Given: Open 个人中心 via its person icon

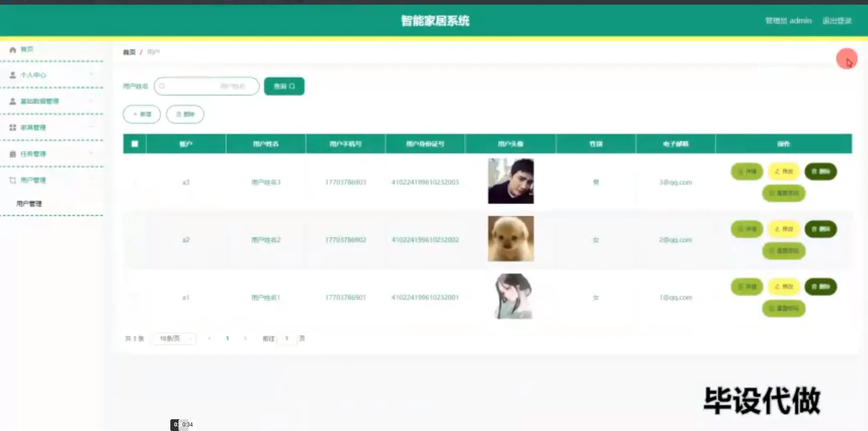Looking at the screenshot, I should point(13,75).
